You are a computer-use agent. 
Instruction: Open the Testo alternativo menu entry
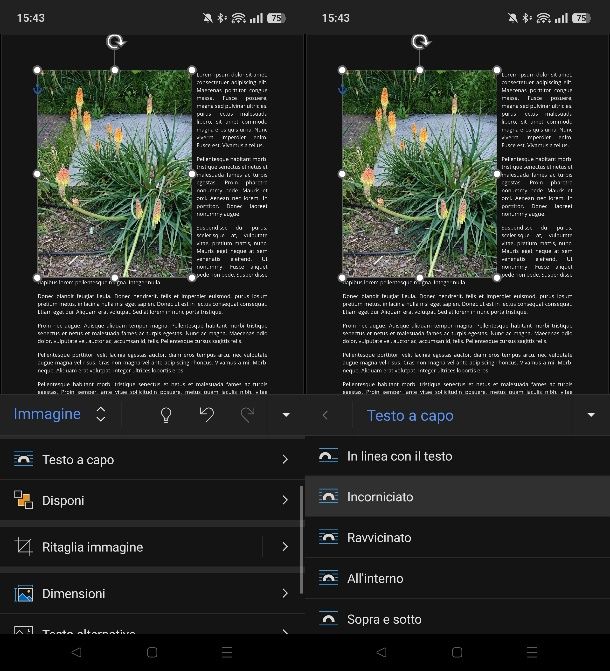(x=88, y=632)
